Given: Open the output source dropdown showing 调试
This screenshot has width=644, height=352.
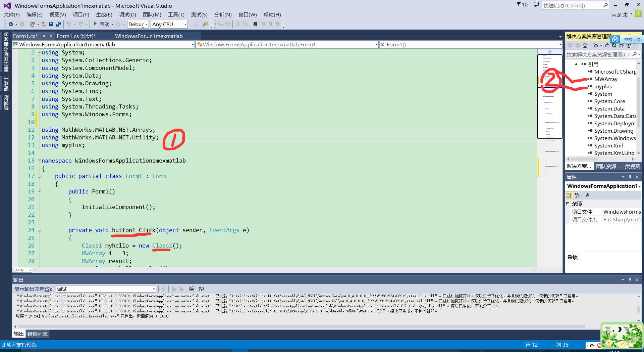Looking at the screenshot, I should coord(106,289).
